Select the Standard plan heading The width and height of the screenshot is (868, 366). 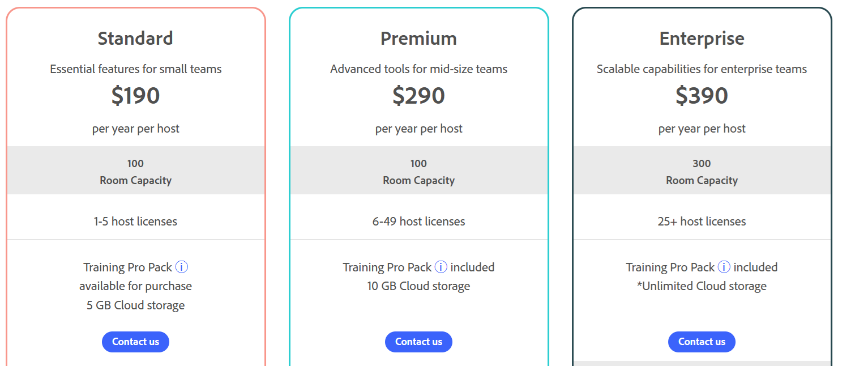pos(135,39)
